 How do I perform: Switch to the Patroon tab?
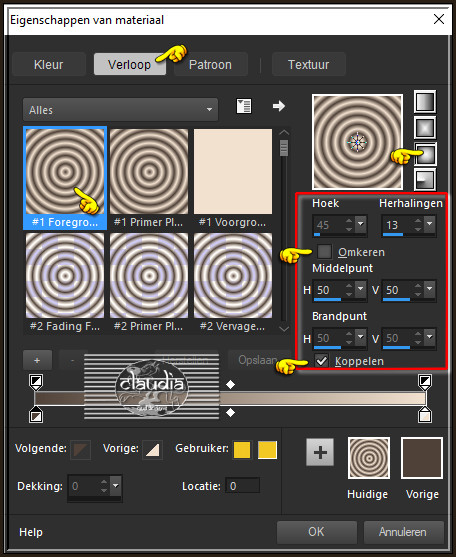[210, 65]
